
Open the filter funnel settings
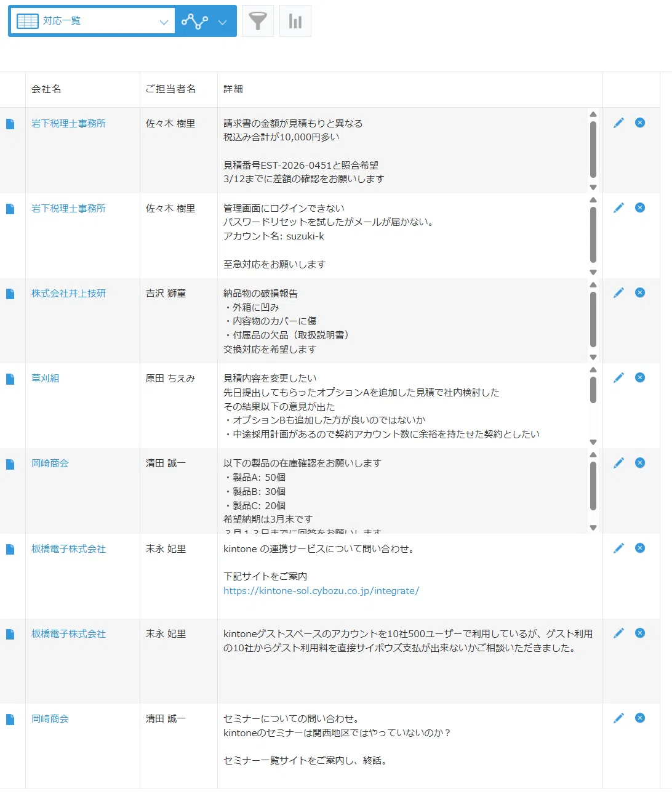coord(258,21)
